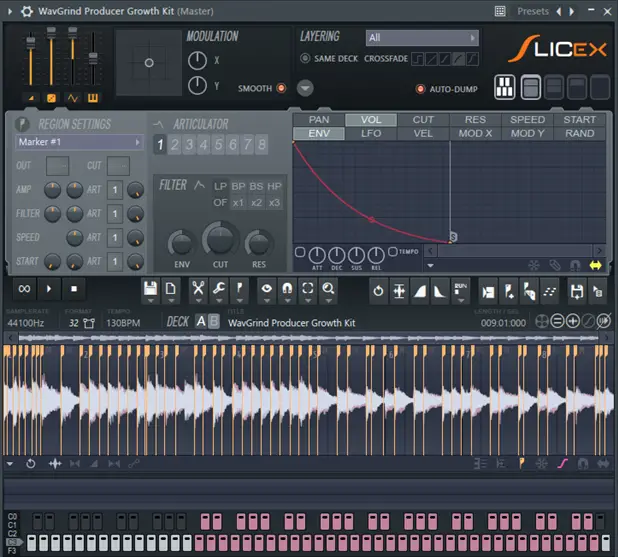Click the orange flag marker icon below waveform

tap(521, 464)
